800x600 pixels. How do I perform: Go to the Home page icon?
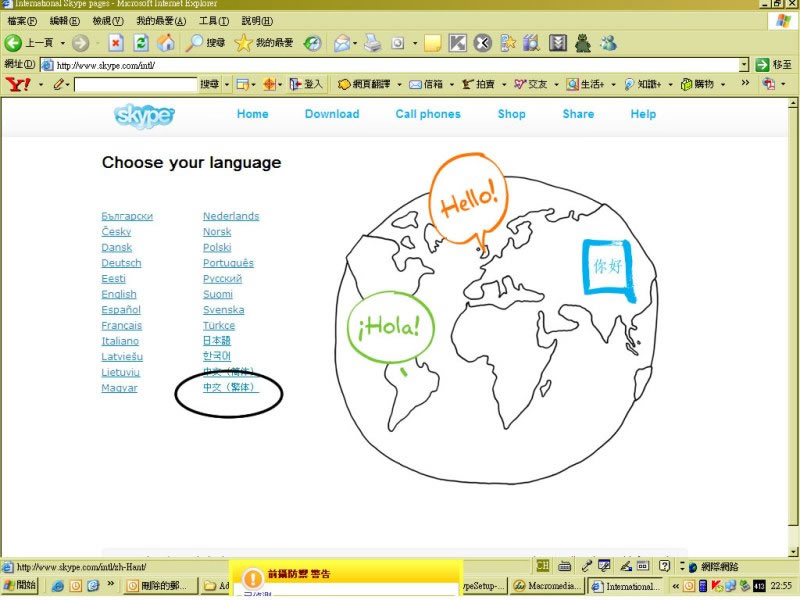[166, 43]
